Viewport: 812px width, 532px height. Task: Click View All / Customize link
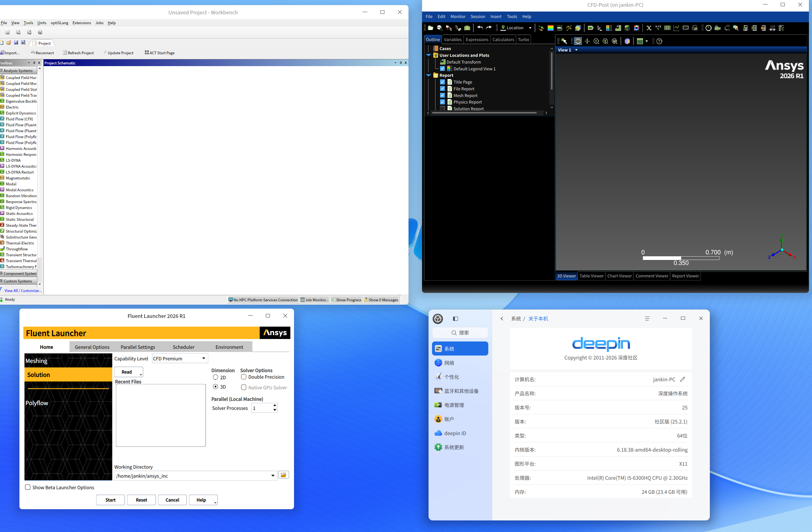[x=23, y=290]
